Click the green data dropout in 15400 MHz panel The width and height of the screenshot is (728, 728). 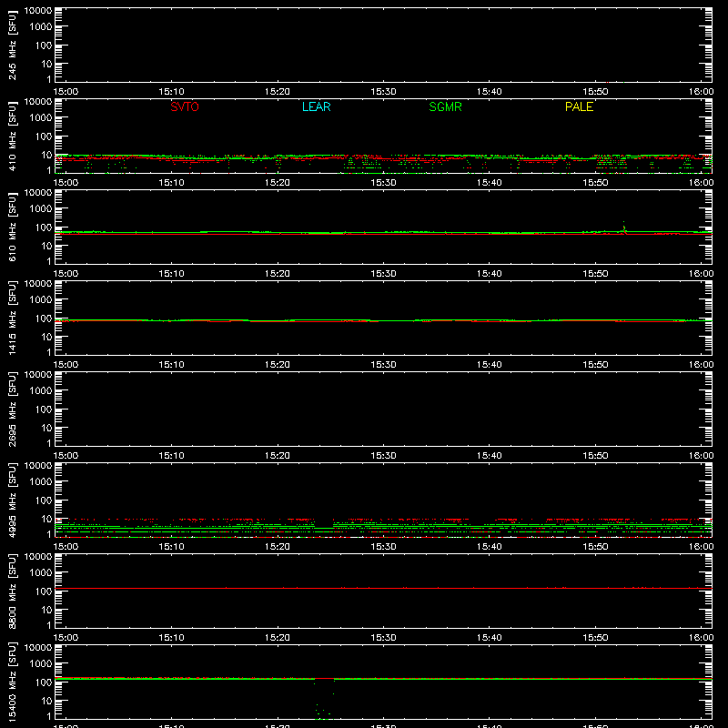(x=324, y=701)
